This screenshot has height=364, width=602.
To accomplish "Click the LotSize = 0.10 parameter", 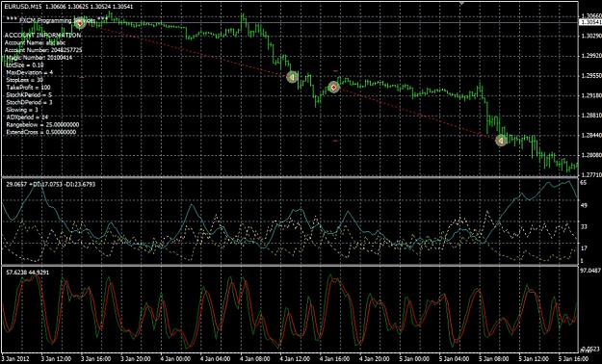I will click(25, 65).
